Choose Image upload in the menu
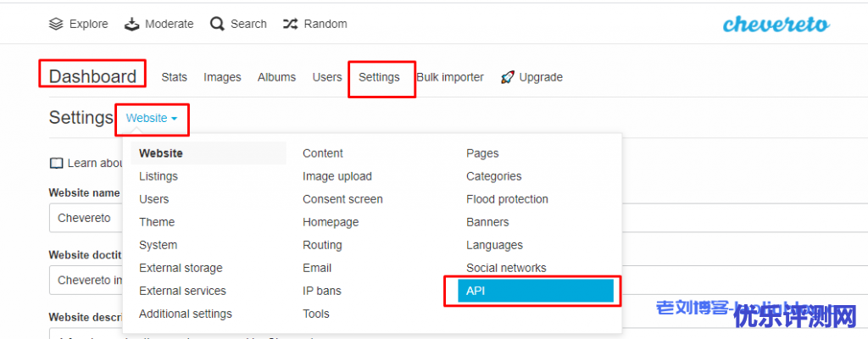The height and width of the screenshot is (339, 868). [x=337, y=176]
